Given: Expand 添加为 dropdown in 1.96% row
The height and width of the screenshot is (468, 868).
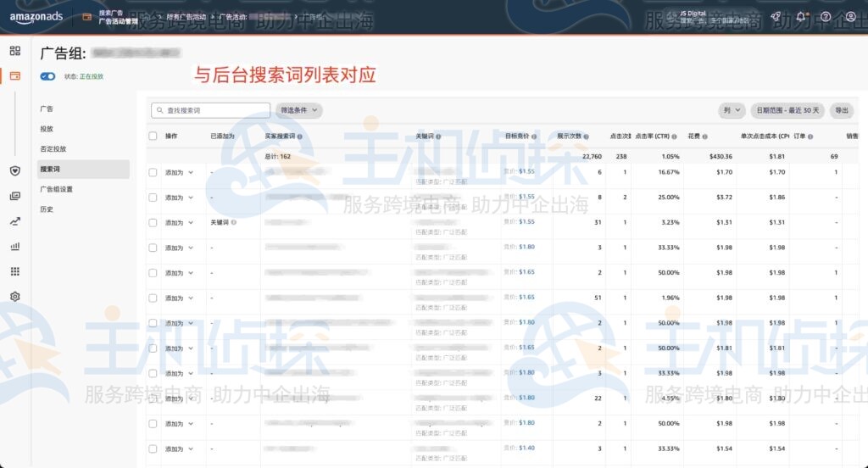Looking at the screenshot, I should (x=180, y=298).
